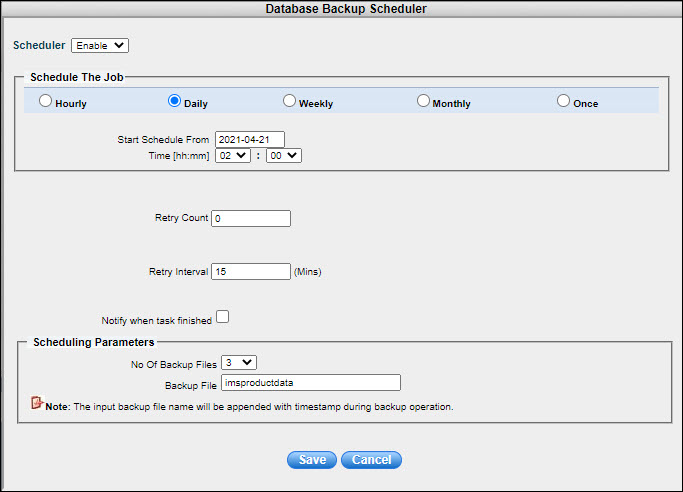Viewport: 683px width, 492px height.
Task: Click the note icon beside the Note text
Action: pos(37,403)
